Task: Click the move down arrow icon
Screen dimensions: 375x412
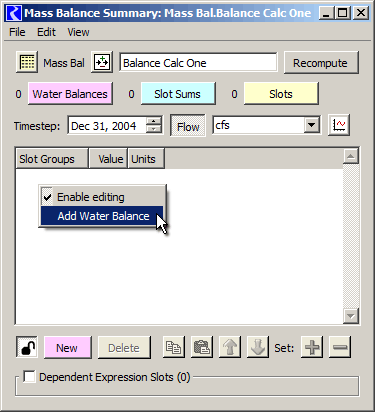Action: [x=258, y=347]
